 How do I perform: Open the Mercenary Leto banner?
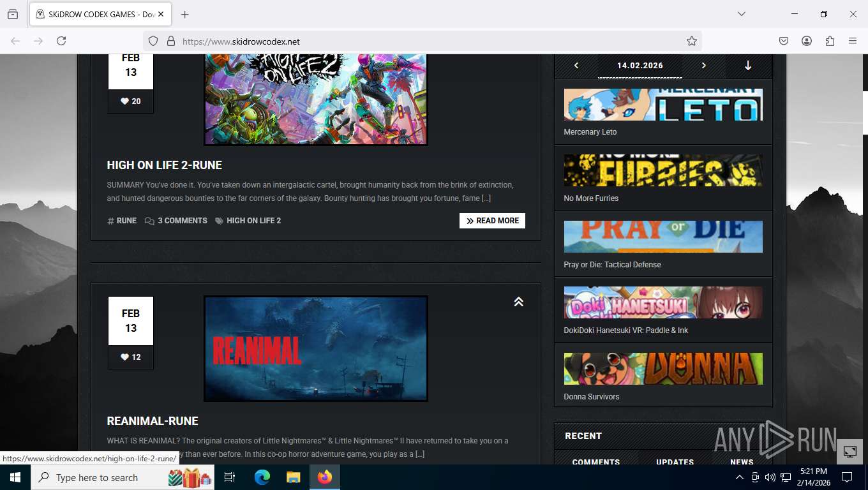tap(663, 105)
